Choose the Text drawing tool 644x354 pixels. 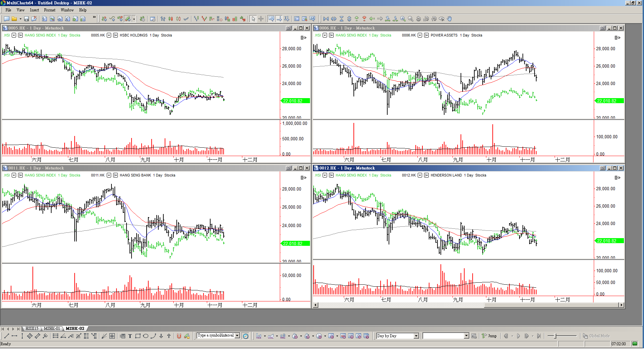[130, 336]
